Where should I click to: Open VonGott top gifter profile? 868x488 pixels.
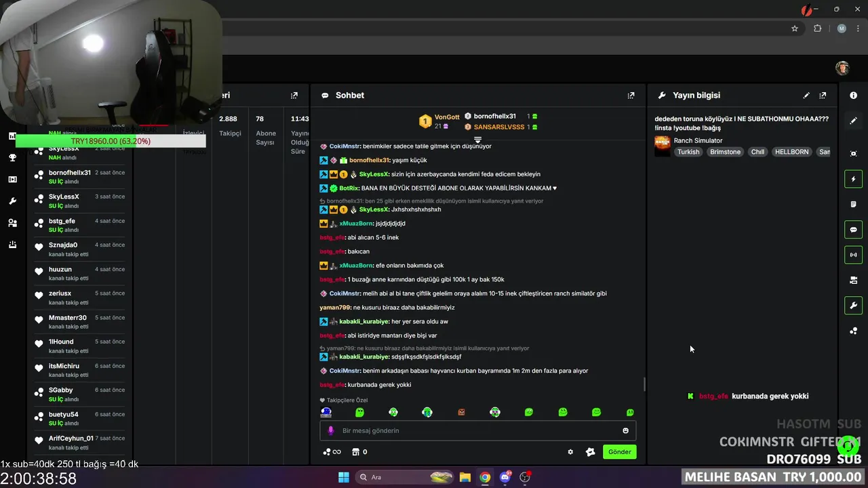click(447, 117)
